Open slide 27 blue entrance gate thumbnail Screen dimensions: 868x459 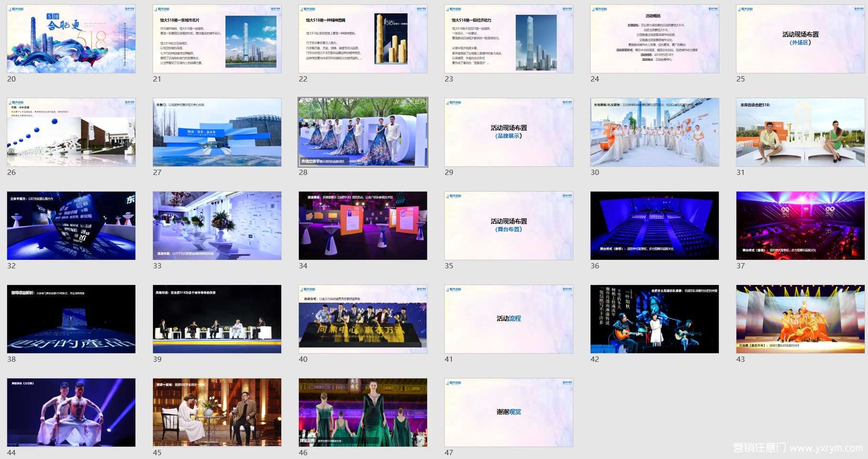(217, 133)
